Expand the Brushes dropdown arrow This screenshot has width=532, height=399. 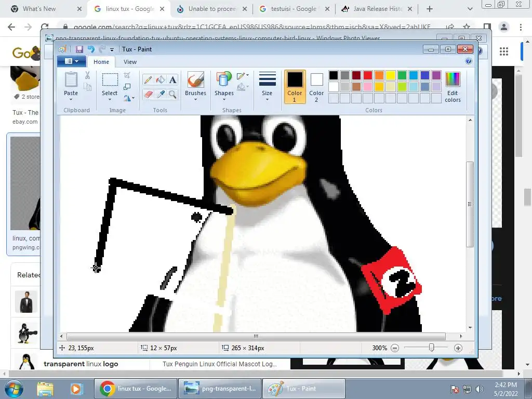[x=195, y=100]
